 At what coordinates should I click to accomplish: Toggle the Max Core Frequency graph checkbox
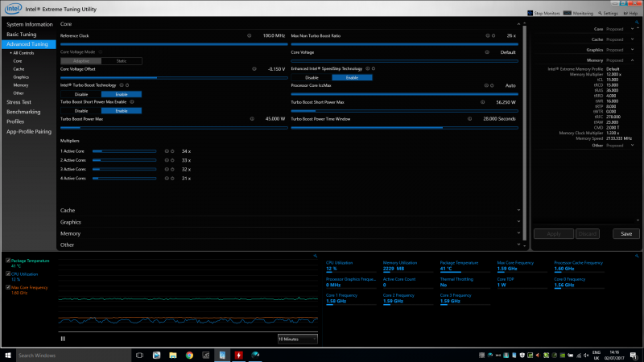point(8,287)
